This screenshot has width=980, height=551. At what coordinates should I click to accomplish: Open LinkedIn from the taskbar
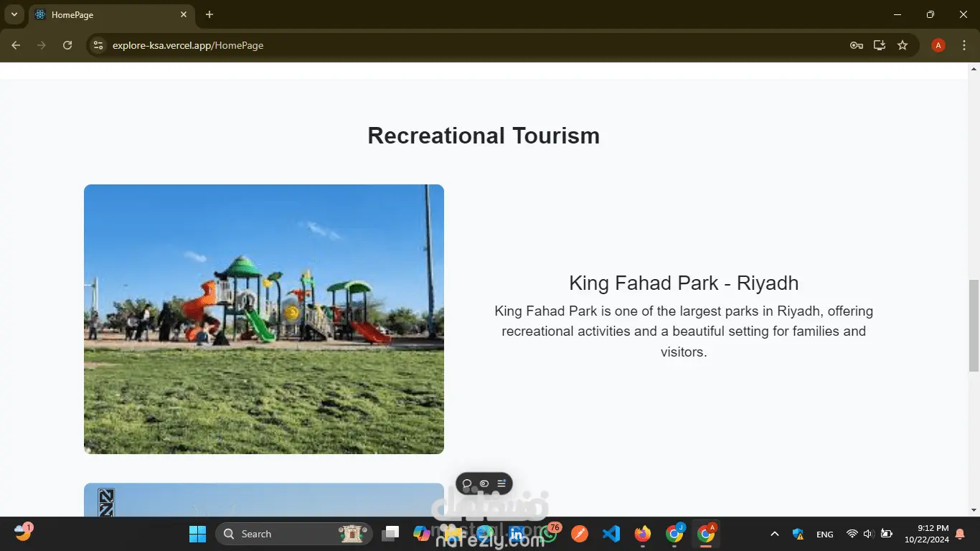[x=517, y=534]
